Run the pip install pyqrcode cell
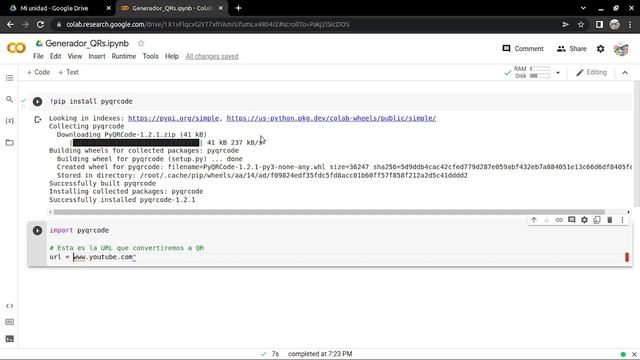Screen dimensions: 640x360 [37, 101]
